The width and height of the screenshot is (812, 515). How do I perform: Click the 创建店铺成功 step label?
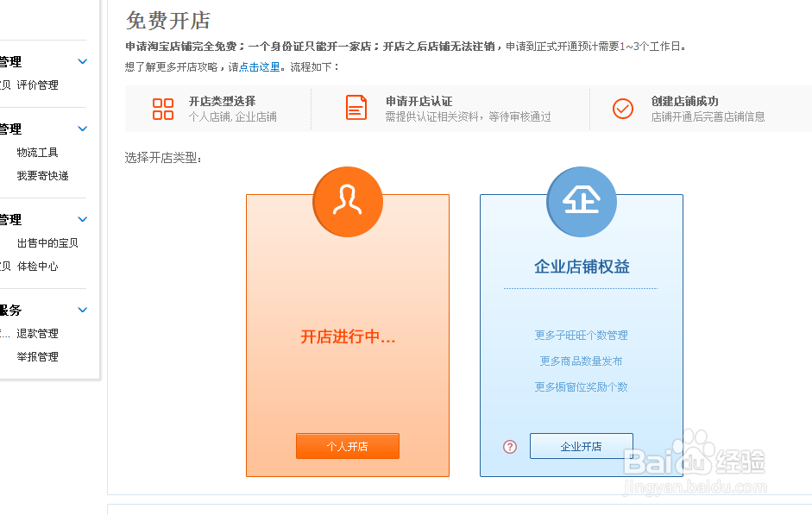[x=684, y=101]
